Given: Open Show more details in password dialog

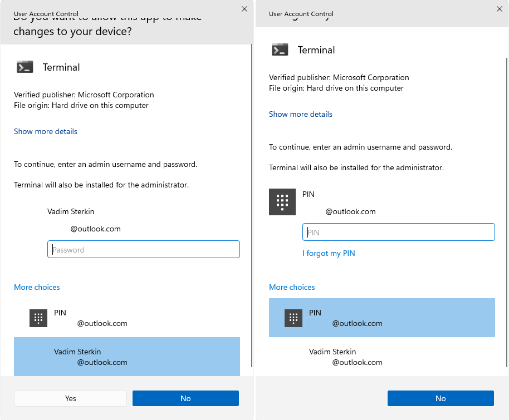Looking at the screenshot, I should point(46,131).
